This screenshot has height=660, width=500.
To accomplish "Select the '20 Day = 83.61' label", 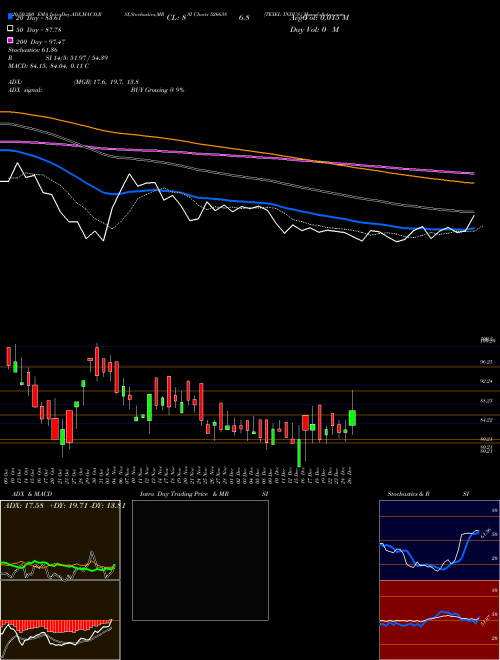I will [x=38, y=18].
